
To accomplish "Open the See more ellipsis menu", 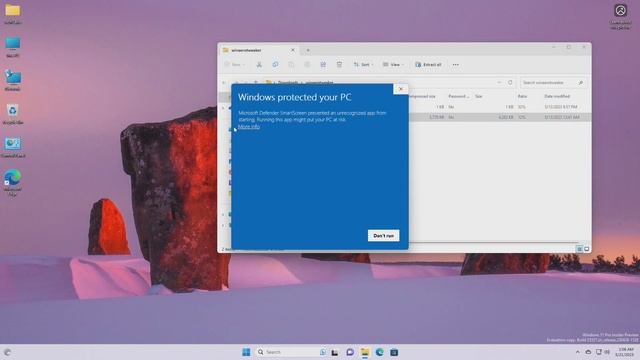I will (456, 64).
